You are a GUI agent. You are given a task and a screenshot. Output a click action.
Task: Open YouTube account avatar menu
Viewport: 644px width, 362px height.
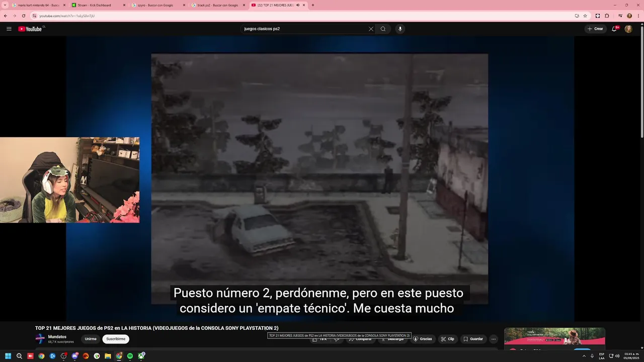628,29
